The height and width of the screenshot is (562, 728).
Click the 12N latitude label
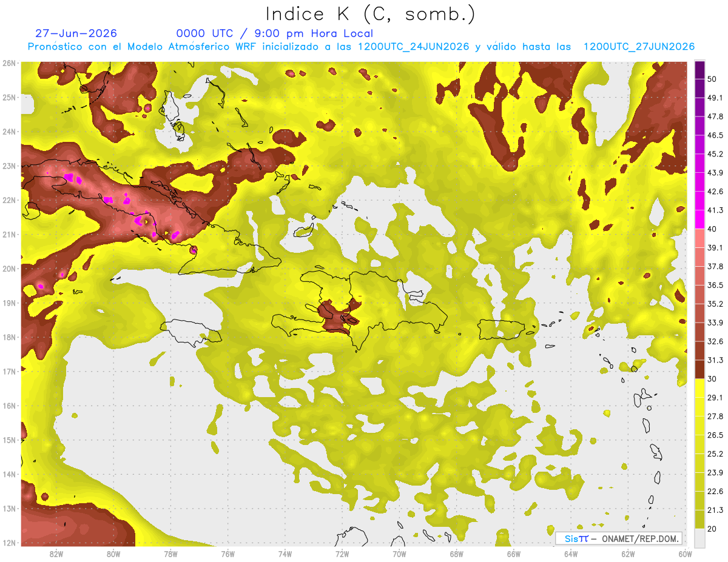click(x=9, y=543)
